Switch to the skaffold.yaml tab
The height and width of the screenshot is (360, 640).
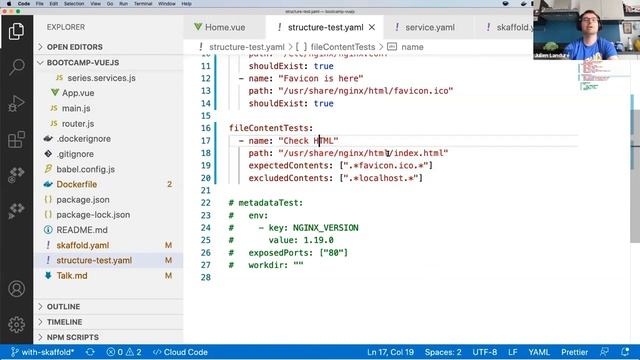coord(510,27)
